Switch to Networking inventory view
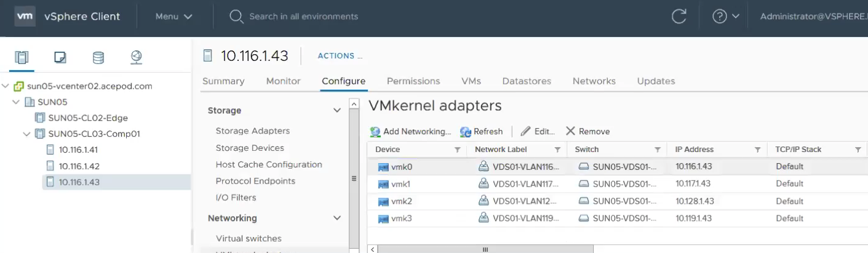The height and width of the screenshot is (253, 868). [137, 58]
